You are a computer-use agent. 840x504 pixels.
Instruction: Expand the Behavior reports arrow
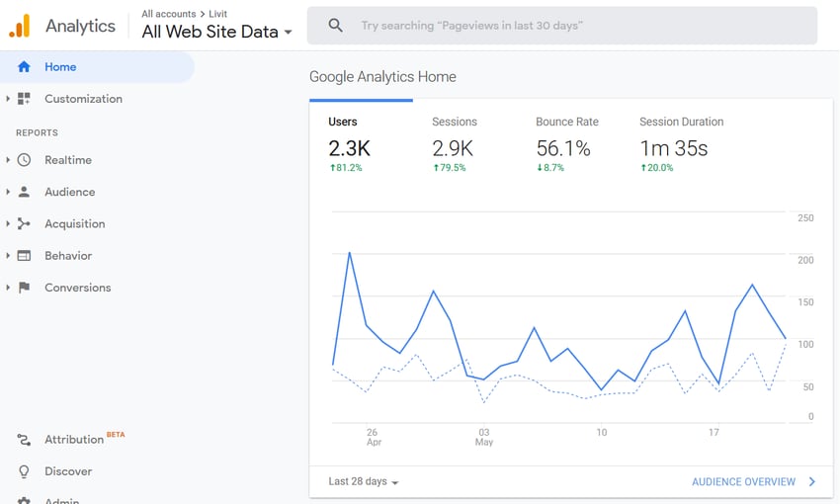click(8, 256)
